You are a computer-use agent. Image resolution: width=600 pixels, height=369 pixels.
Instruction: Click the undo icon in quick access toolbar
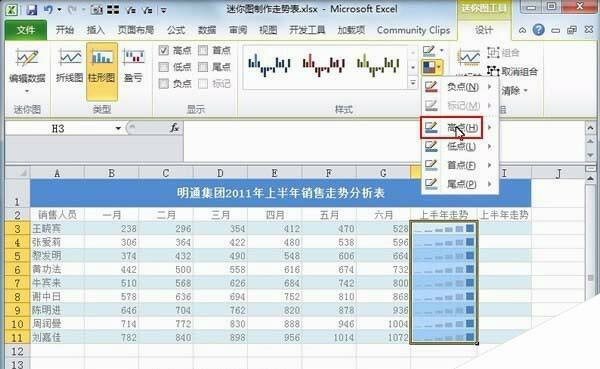(48, 9)
